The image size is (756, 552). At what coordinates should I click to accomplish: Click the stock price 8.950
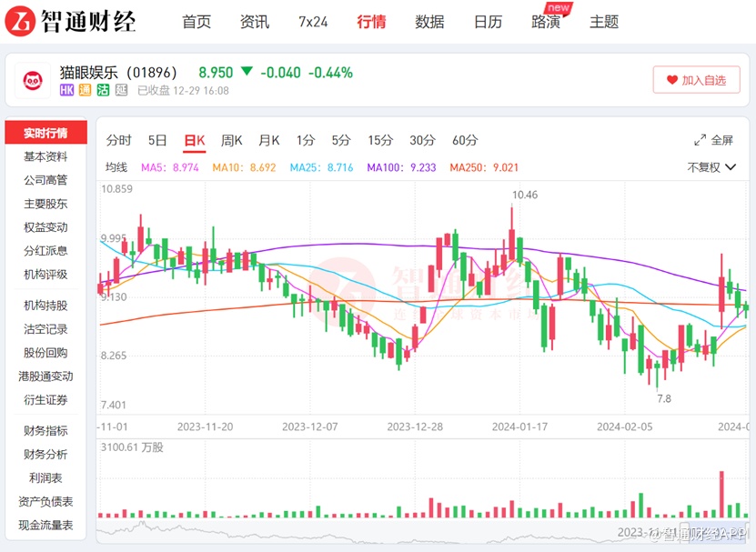pos(216,73)
